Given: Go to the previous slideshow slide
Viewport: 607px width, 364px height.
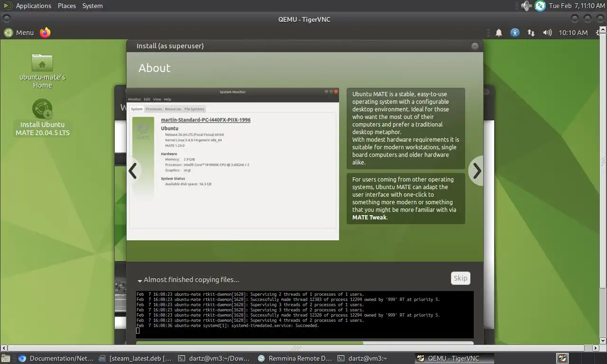Looking at the screenshot, I should pyautogui.click(x=133, y=171).
